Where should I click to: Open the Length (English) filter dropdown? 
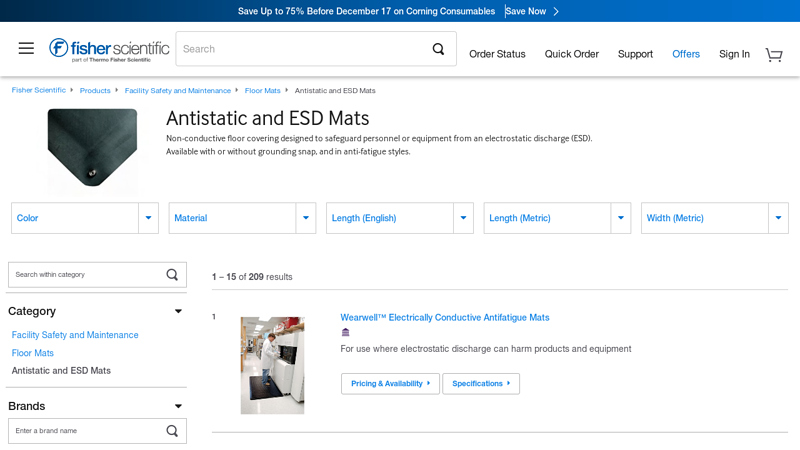tap(400, 218)
